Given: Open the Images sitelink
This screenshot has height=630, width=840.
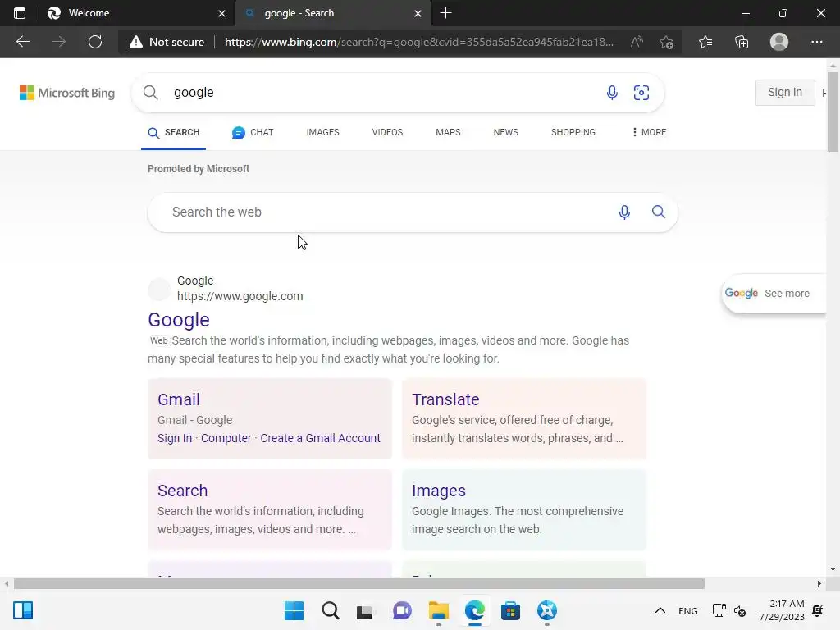Looking at the screenshot, I should (x=439, y=491).
